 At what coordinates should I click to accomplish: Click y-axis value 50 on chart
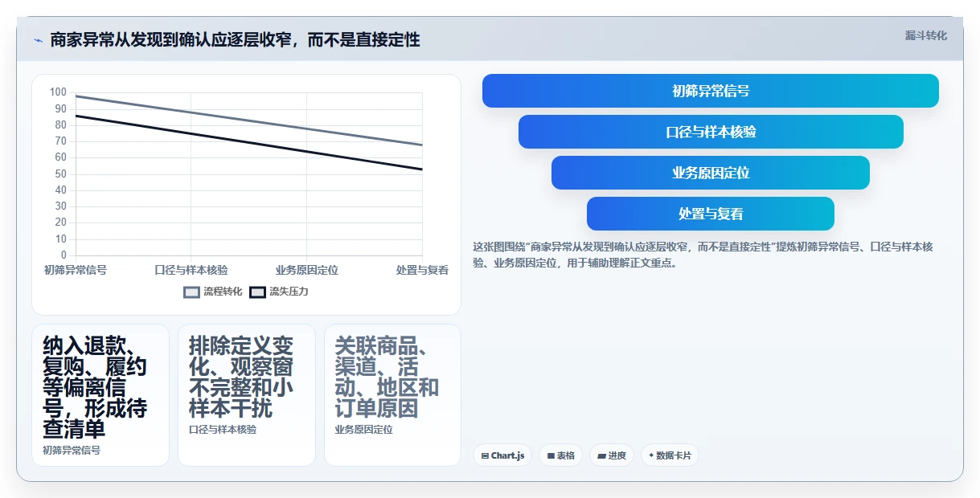(x=61, y=174)
